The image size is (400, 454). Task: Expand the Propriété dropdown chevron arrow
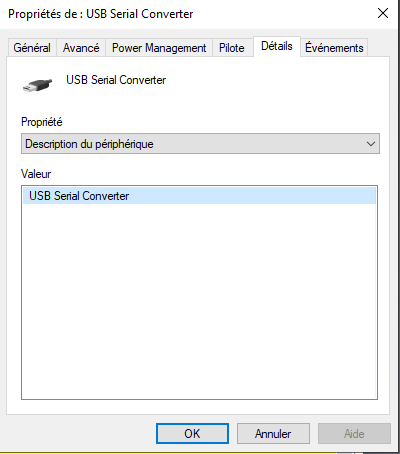click(371, 144)
